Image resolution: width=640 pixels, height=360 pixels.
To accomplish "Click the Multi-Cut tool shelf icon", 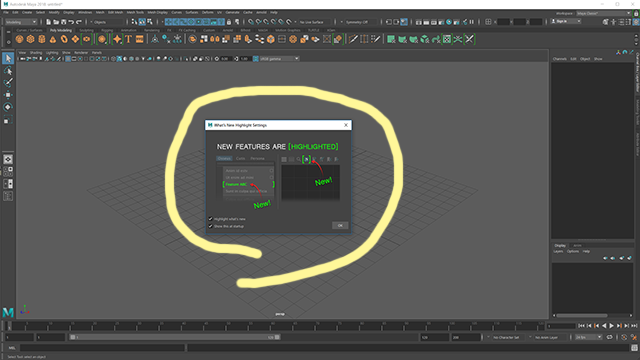I will click(x=353, y=39).
